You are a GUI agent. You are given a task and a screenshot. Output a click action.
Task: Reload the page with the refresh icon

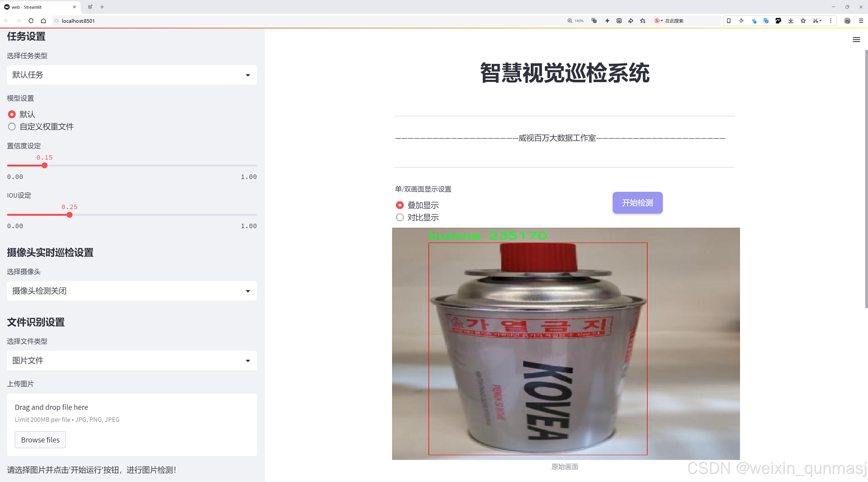click(31, 21)
